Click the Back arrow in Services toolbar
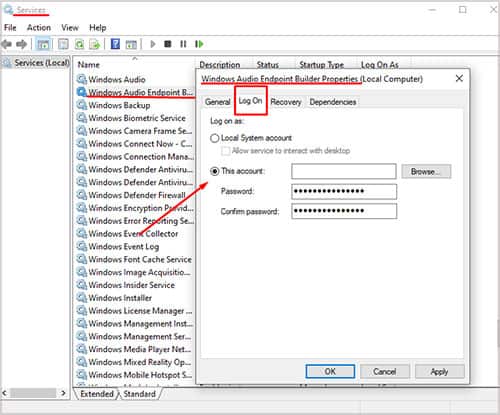 point(7,44)
